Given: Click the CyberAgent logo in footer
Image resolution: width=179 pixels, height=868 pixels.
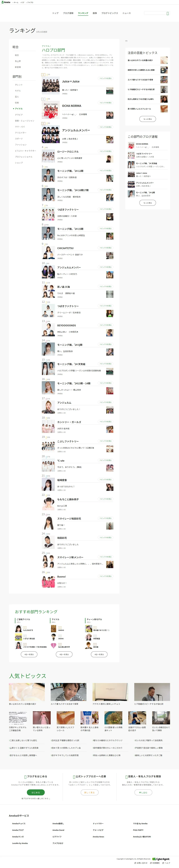Looking at the screenshot, I should tap(161, 859).
